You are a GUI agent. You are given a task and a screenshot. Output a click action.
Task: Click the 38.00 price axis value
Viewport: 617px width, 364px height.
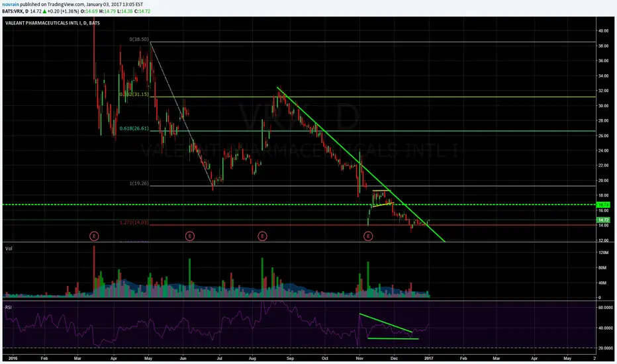(x=603, y=46)
